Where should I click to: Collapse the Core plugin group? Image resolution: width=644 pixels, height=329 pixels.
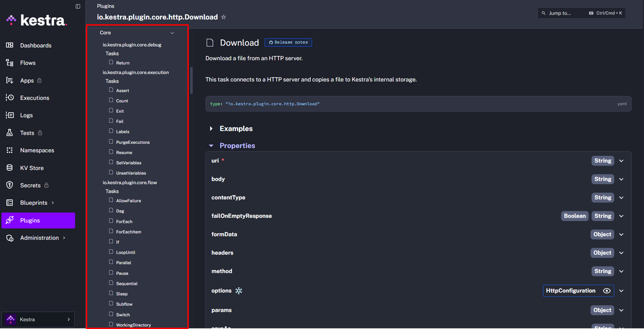point(172,33)
